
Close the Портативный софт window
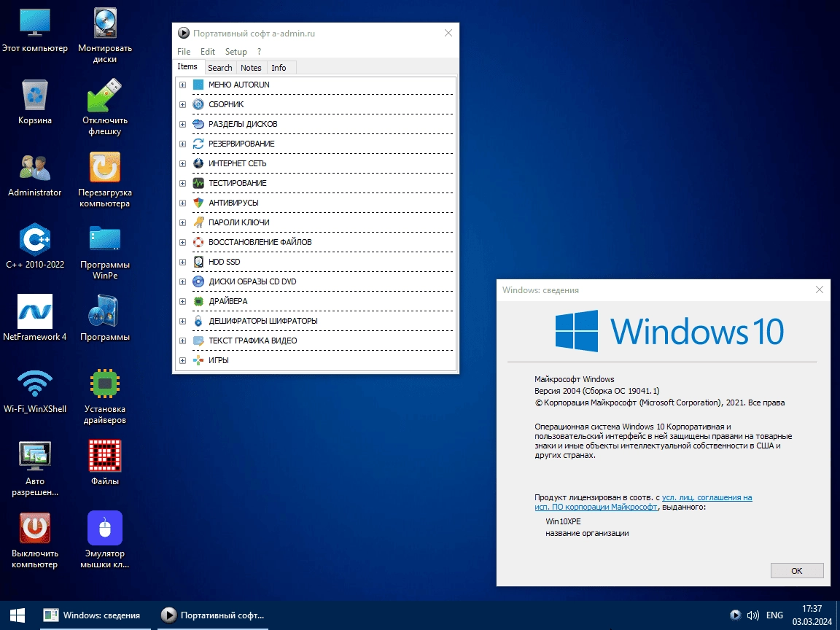(x=448, y=34)
